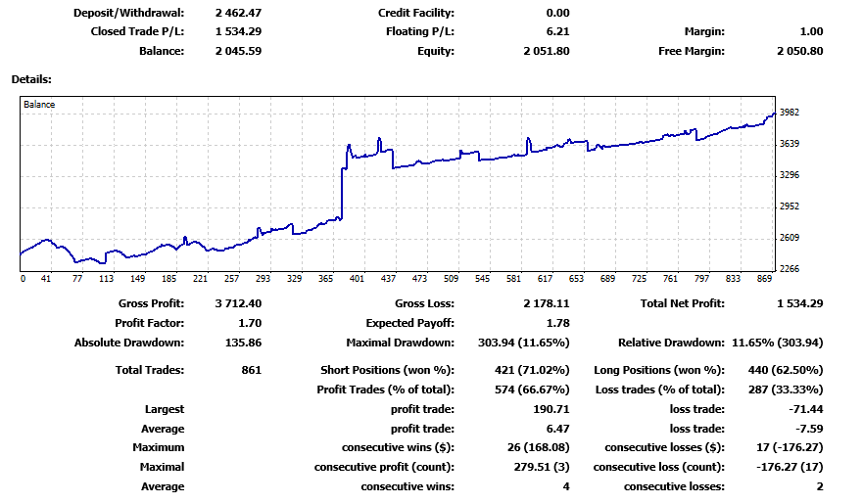Click the Details: heading
862x504 pixels.
pyautogui.click(x=31, y=79)
